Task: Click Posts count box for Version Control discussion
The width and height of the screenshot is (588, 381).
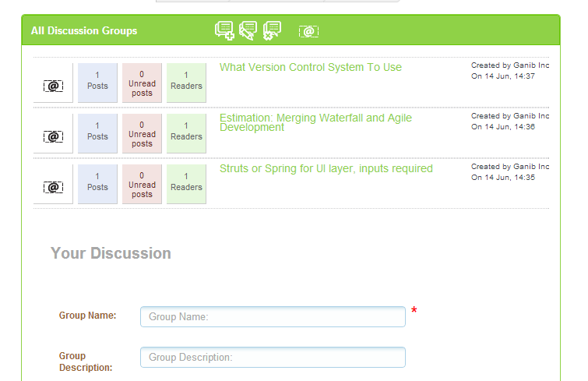Action: (x=97, y=81)
